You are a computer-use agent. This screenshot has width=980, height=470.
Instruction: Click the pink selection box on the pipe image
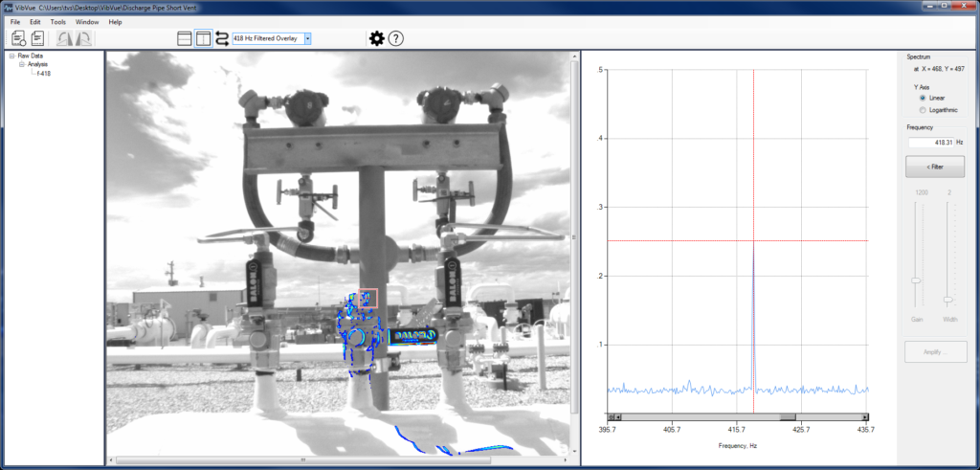[x=368, y=299]
